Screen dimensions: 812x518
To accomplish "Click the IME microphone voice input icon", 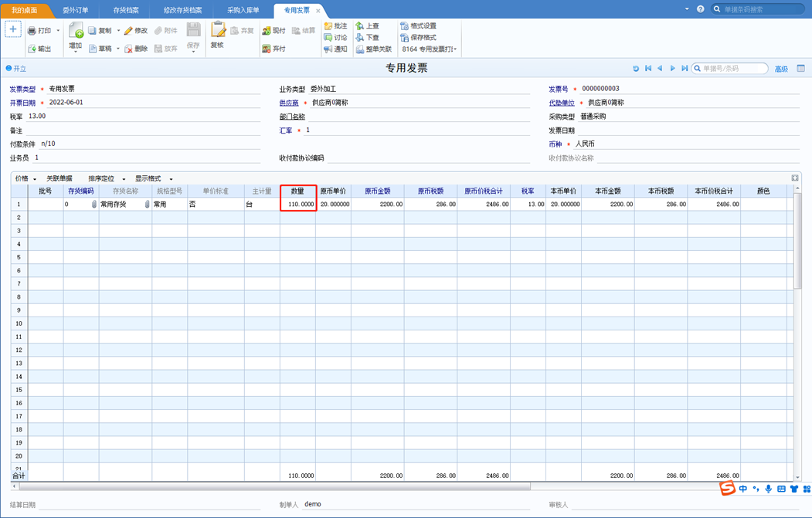I will pos(769,489).
